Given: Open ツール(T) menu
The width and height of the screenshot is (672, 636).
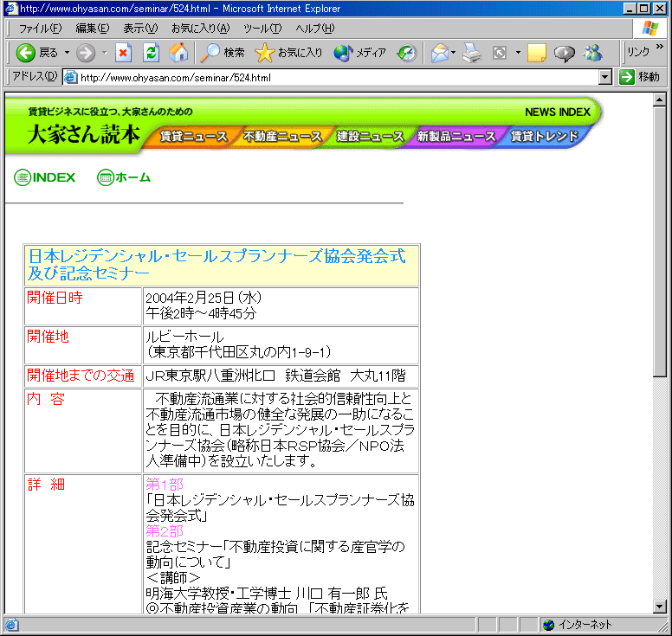Looking at the screenshot, I should point(262,29).
